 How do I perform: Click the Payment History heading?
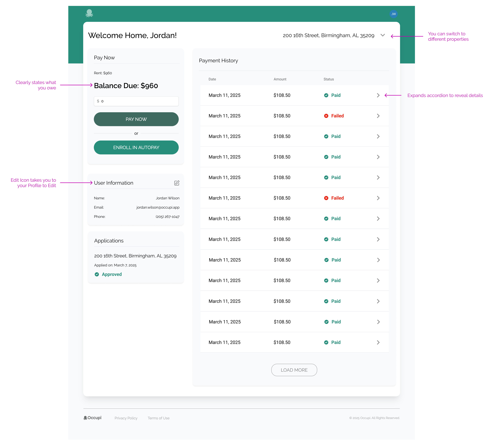tap(218, 60)
